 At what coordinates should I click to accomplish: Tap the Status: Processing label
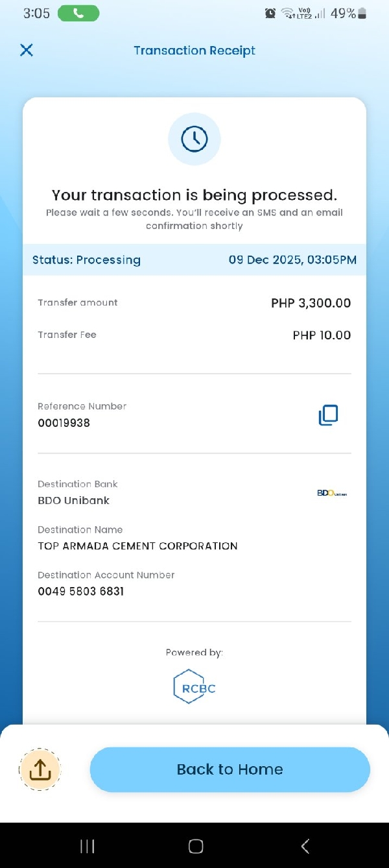pyautogui.click(x=86, y=260)
